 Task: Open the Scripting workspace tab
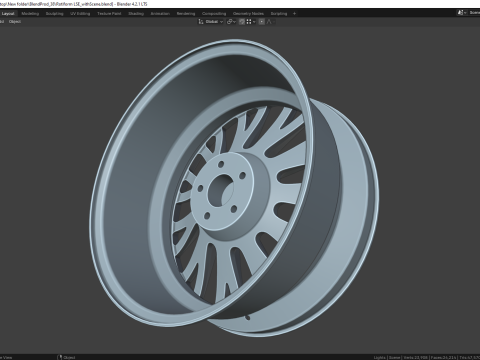coord(279,14)
